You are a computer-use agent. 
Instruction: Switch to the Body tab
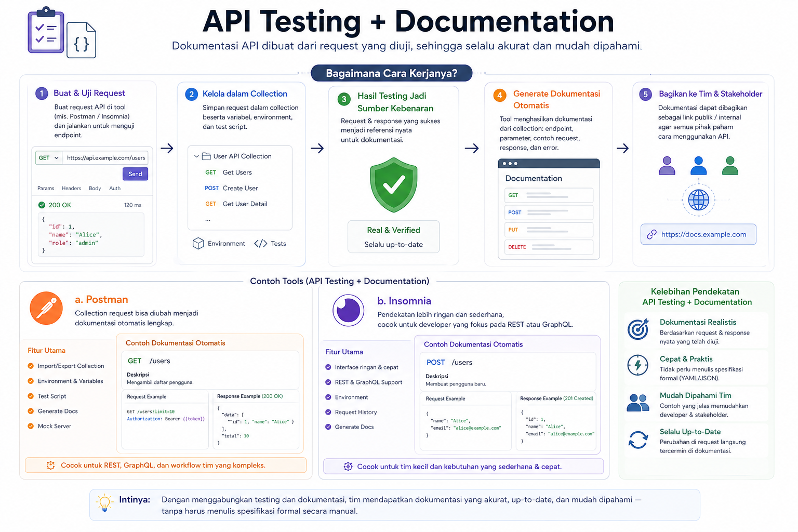(x=95, y=189)
